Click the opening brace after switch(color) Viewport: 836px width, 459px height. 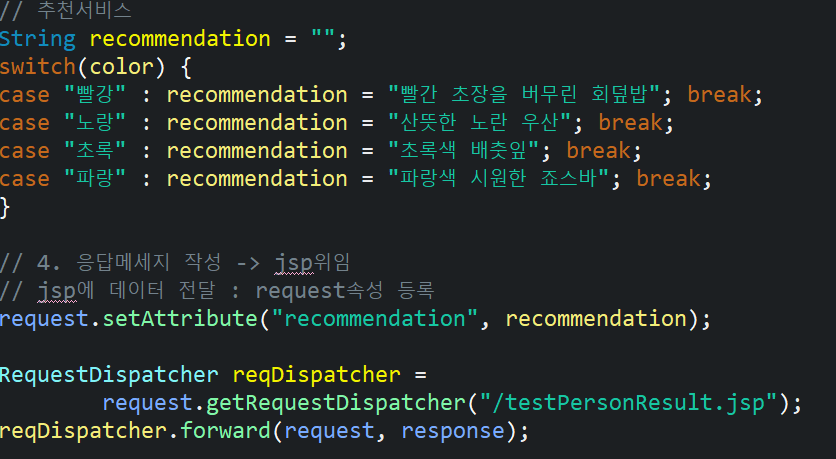186,68
